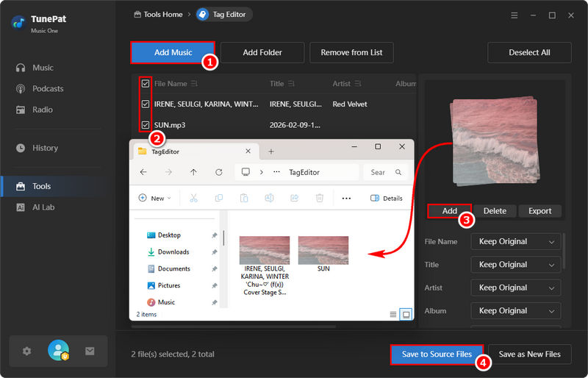Select Tag Editor breadcrumb chip
Viewport: 588px width, 378px height.
[x=224, y=14]
